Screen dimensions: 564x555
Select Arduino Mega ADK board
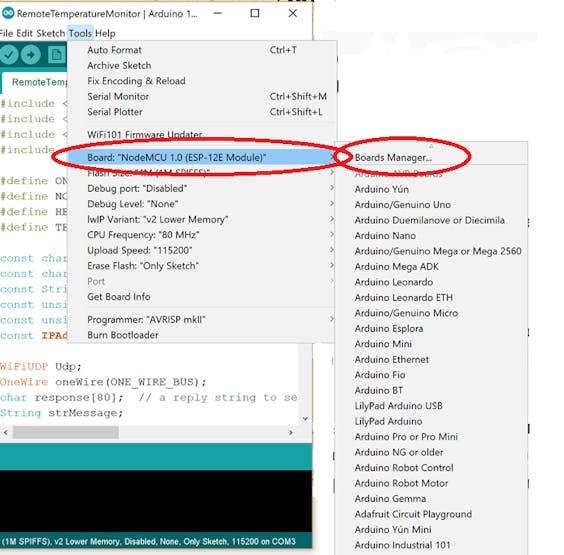point(431,267)
